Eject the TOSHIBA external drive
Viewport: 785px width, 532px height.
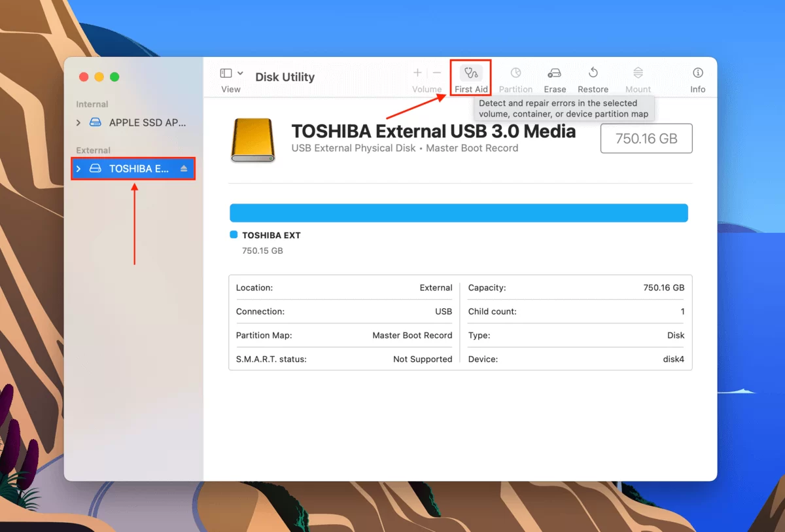coord(185,168)
